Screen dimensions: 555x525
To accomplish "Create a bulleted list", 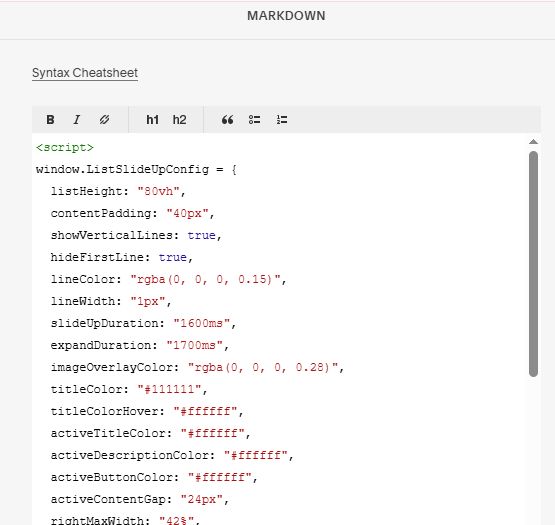I will click(x=254, y=120).
